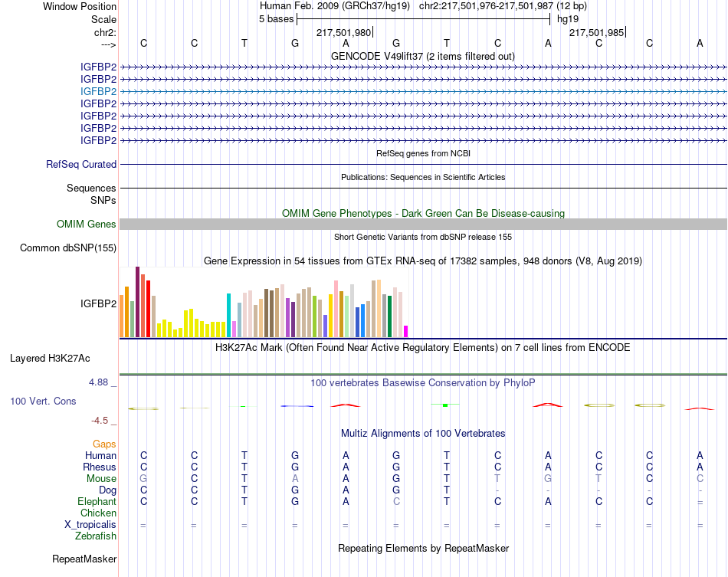This screenshot has height=577, width=728.
Task: Click the green square PhyloP conservation mark
Action: tap(445, 405)
